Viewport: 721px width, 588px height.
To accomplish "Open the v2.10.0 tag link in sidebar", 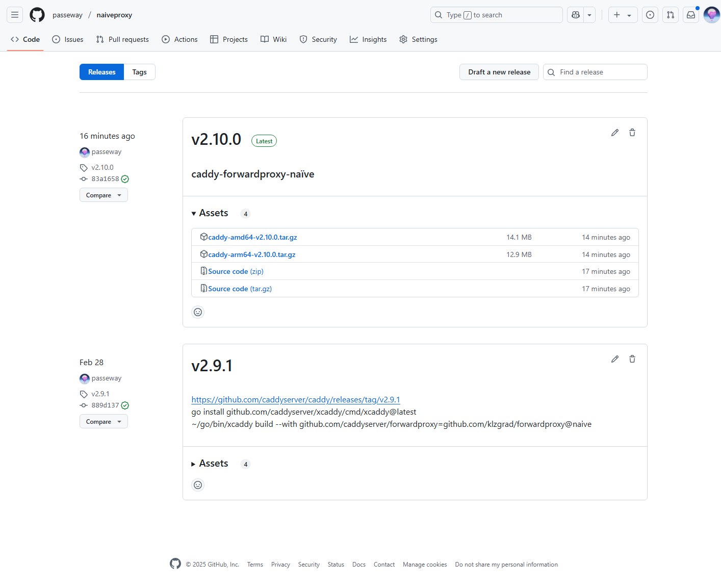I will pos(102,167).
